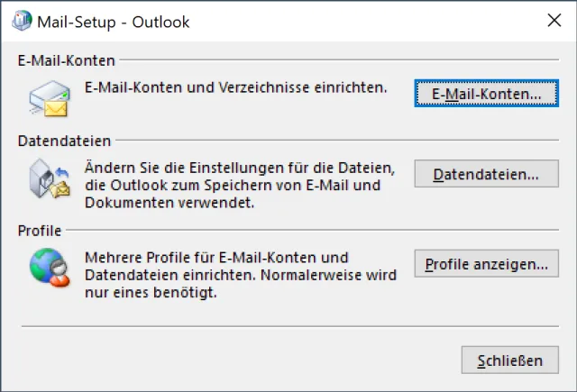
Task: Click the empty title bar area
Action: [x=361, y=21]
